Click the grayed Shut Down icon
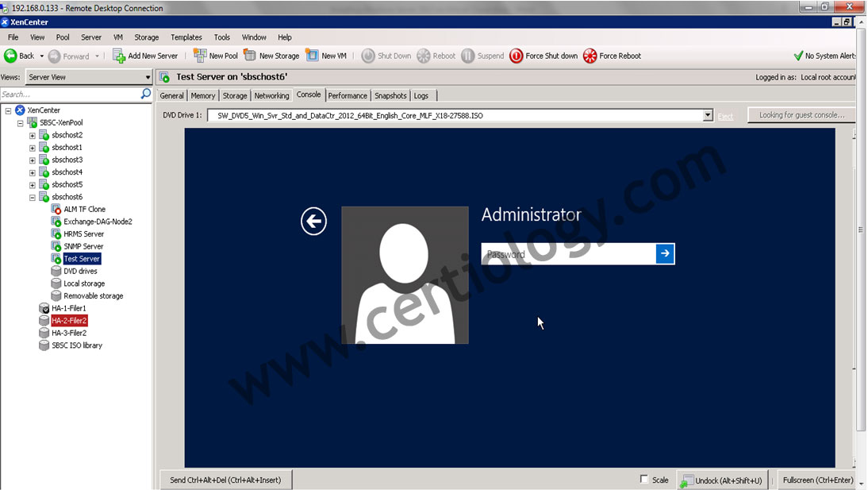868x490 pixels. (x=368, y=56)
